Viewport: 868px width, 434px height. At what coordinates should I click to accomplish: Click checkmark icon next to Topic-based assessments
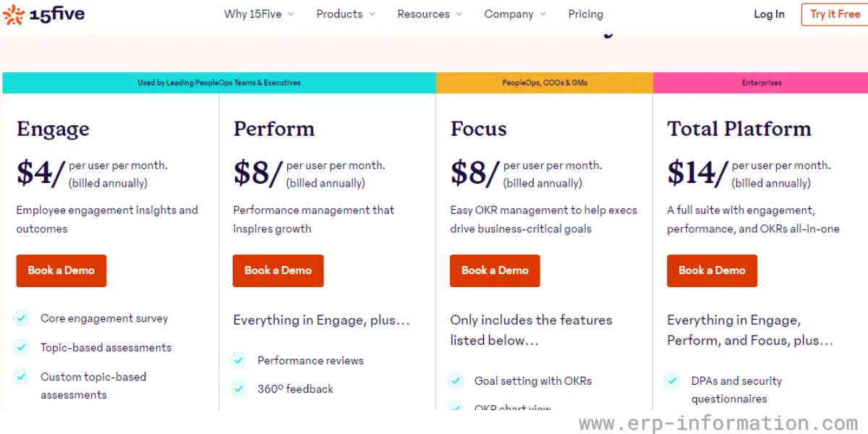[22, 348]
